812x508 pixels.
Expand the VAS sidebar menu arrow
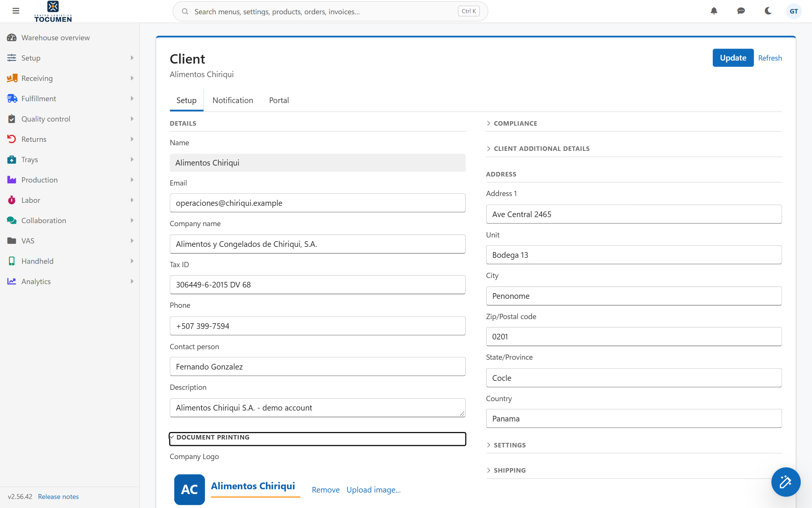132,241
